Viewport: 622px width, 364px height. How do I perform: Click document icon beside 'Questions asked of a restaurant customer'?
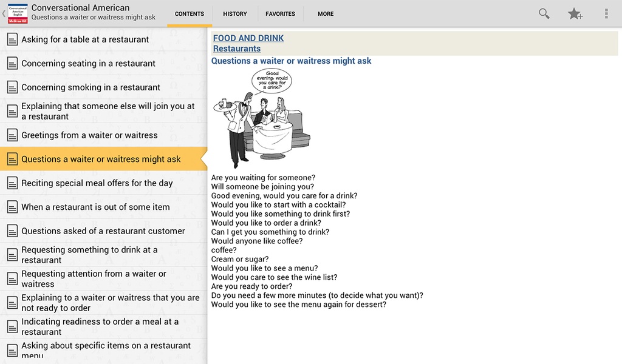coord(12,231)
